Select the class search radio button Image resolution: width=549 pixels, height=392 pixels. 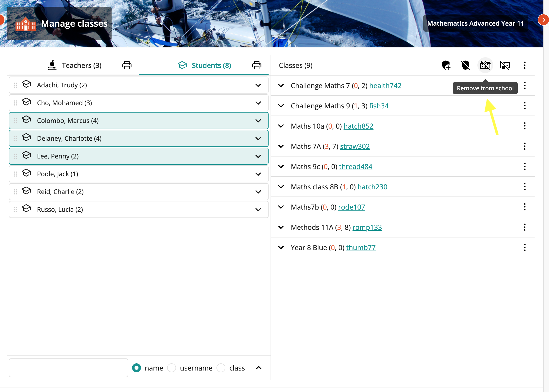[221, 368]
